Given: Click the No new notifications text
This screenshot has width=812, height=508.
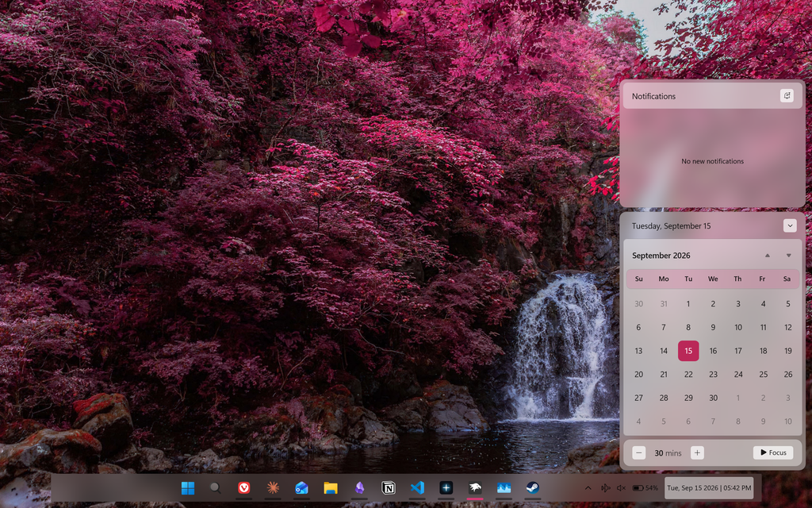Looking at the screenshot, I should pyautogui.click(x=713, y=161).
